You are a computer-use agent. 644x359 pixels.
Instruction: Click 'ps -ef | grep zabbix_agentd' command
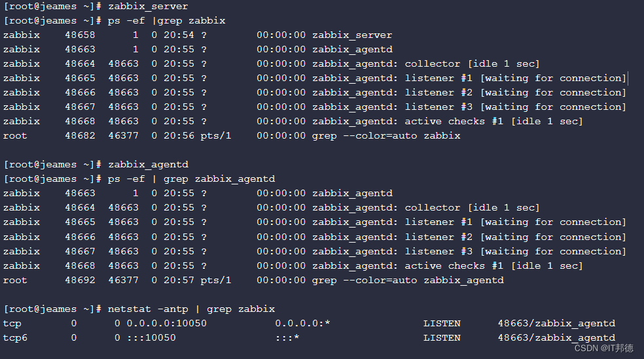pos(191,179)
